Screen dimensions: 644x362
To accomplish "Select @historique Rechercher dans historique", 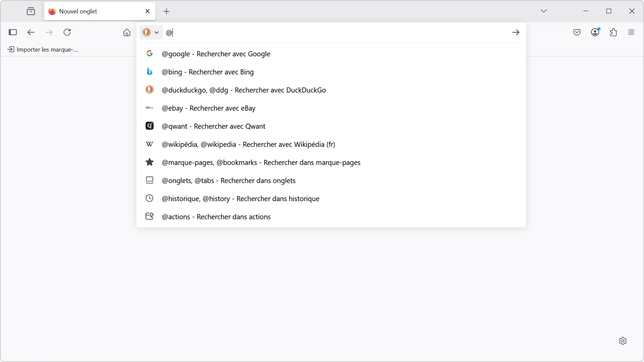I will pos(331,198).
